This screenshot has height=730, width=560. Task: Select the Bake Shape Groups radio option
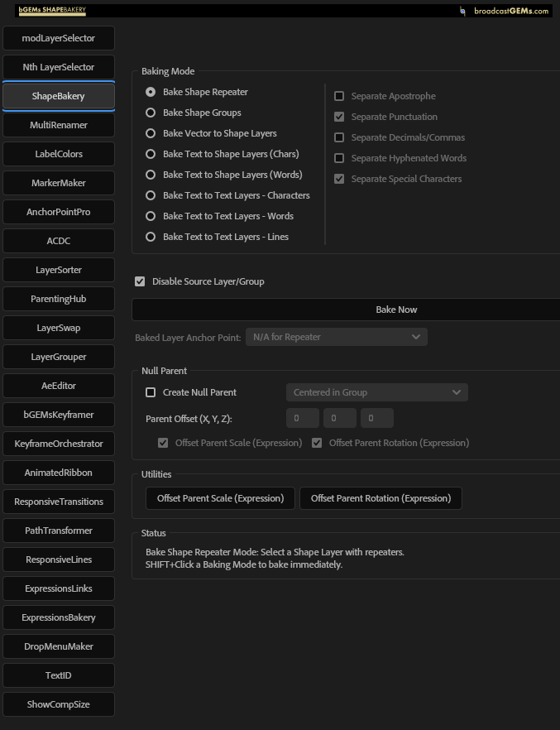click(151, 113)
